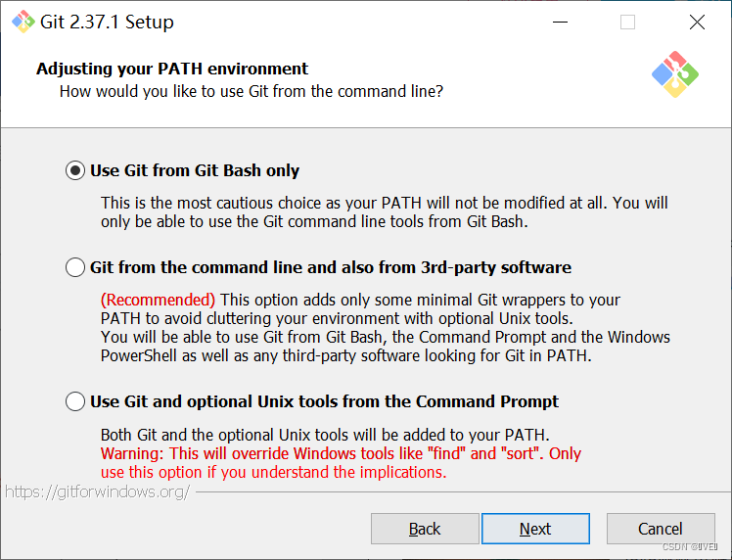
Task: Click the Git icon in the title bar
Action: pos(23,22)
